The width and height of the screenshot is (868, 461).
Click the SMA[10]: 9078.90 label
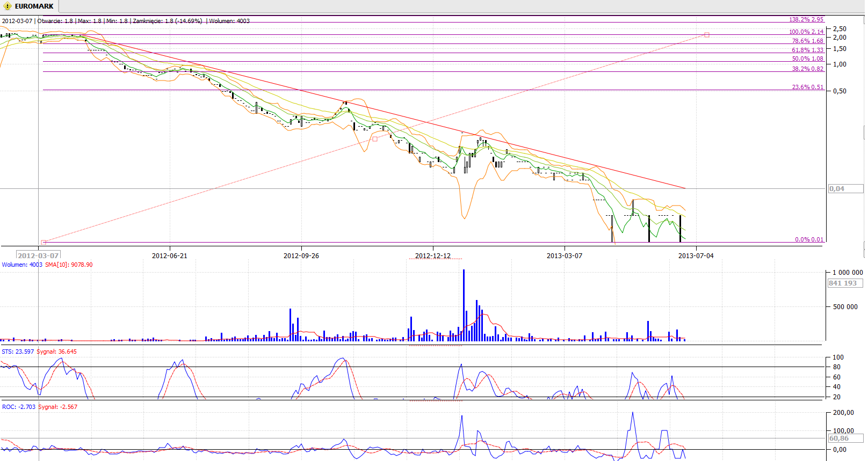pos(69,265)
